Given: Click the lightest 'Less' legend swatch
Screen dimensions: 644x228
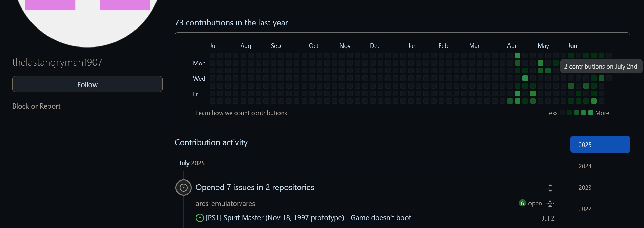Looking at the screenshot, I should [x=562, y=113].
